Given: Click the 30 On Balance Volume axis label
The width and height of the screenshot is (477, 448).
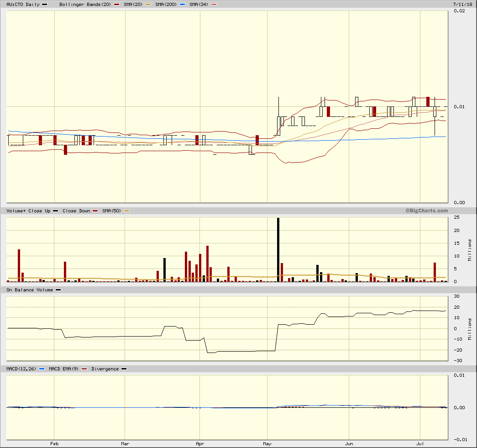Looking at the screenshot, I should 456,296.
